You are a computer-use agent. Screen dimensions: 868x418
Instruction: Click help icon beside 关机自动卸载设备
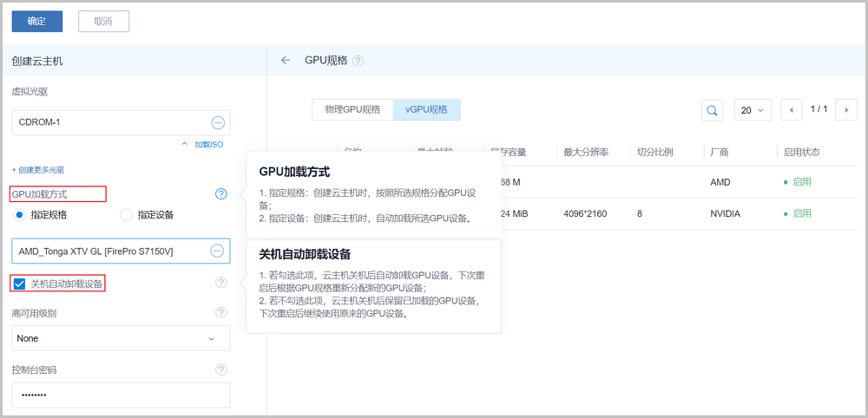click(221, 283)
